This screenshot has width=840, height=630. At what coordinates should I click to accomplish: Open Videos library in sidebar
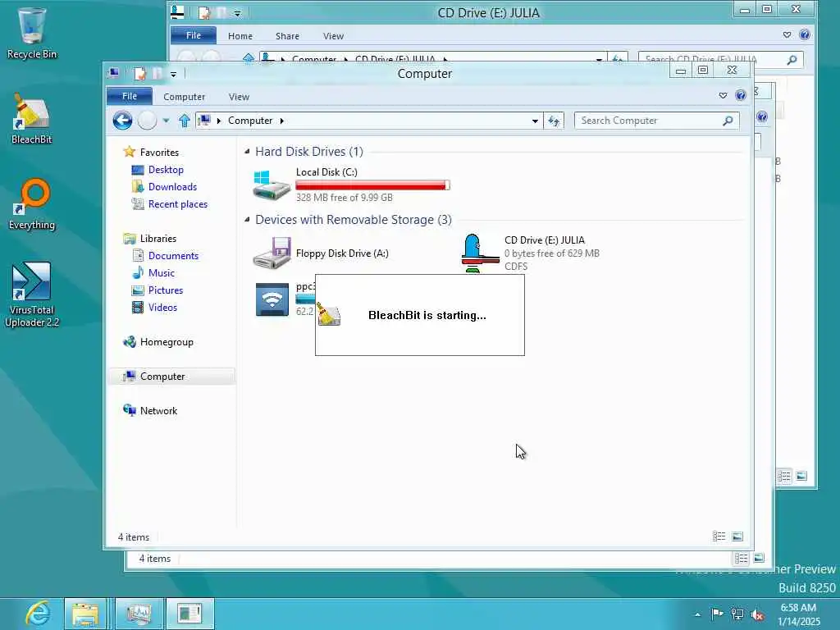coord(162,307)
